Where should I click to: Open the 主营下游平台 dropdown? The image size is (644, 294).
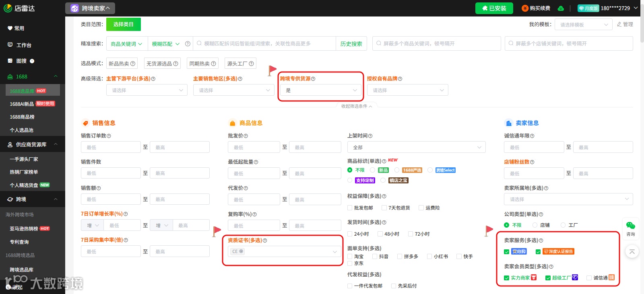tap(147, 90)
